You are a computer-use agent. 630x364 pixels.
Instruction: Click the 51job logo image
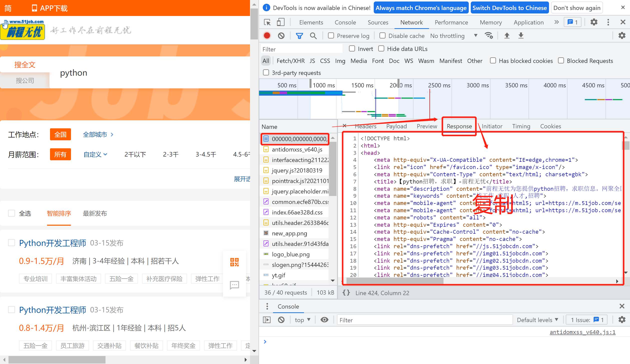[22, 30]
